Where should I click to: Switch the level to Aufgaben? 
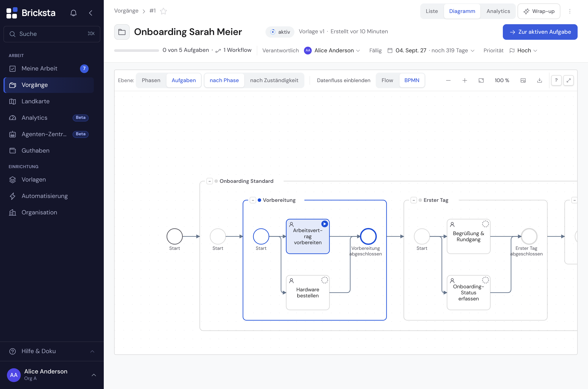pyautogui.click(x=184, y=80)
